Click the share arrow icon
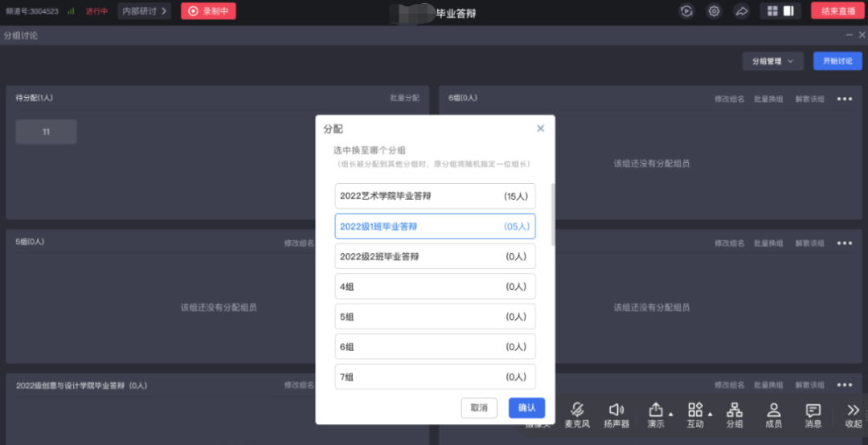The image size is (868, 445). point(741,11)
